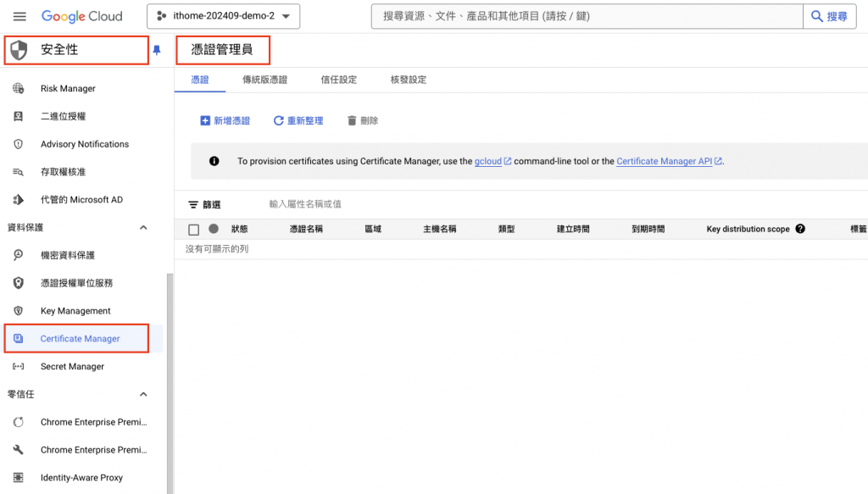Open 二進位授權 in the sidebar
Image resolution: width=868 pixels, height=494 pixels.
tap(63, 116)
